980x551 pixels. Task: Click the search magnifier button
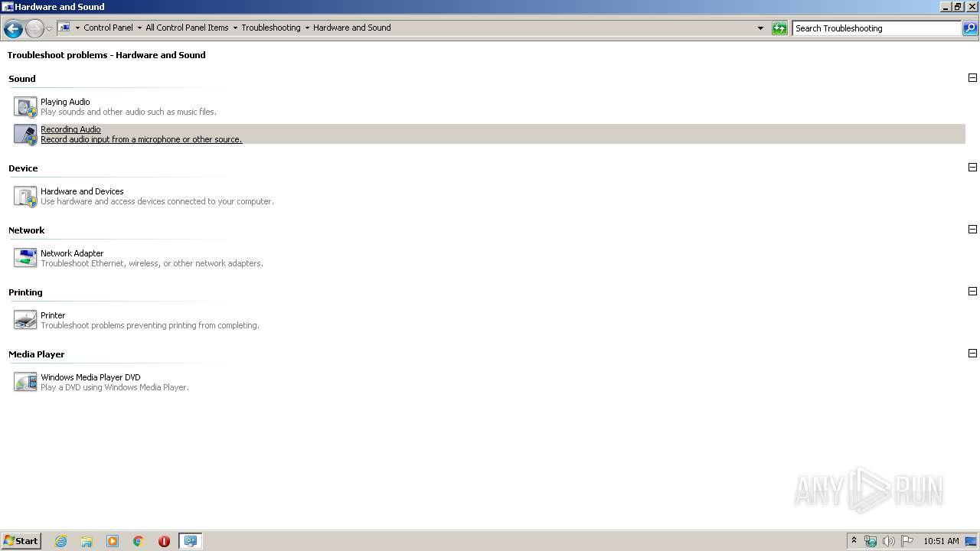pos(970,28)
